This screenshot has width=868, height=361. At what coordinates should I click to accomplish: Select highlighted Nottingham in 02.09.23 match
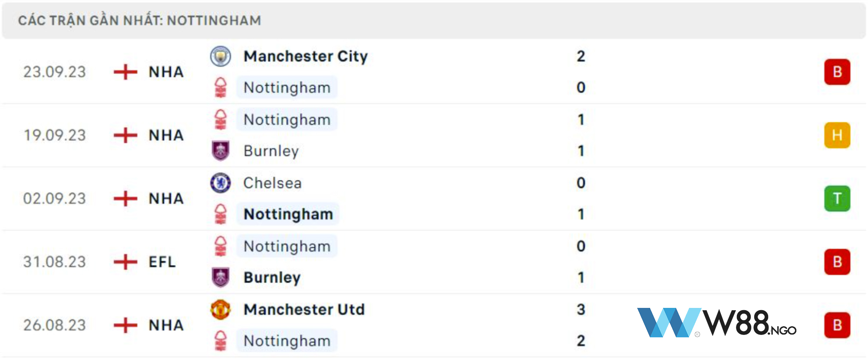pos(288,214)
